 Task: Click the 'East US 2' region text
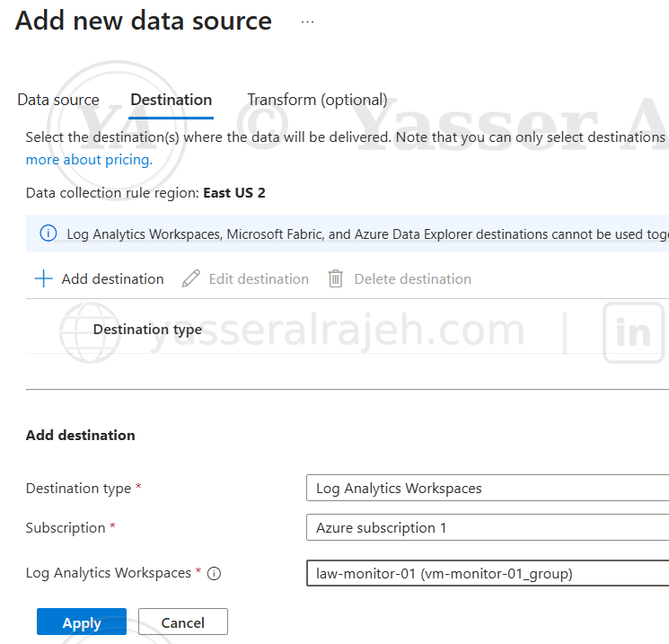[x=234, y=193]
